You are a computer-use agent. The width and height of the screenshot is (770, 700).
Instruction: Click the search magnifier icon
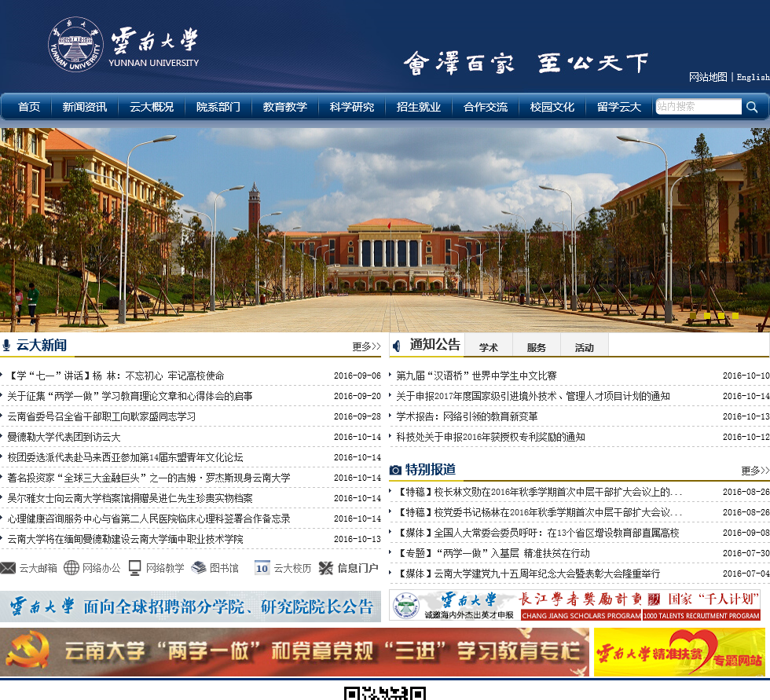tap(752, 107)
